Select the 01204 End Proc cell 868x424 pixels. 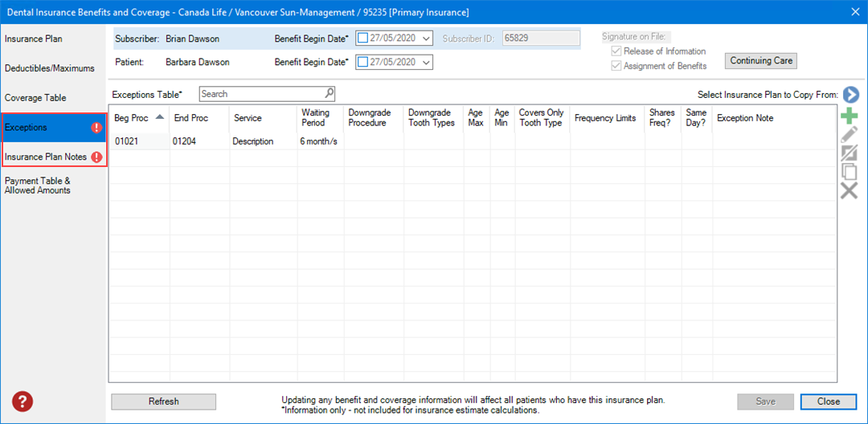click(199, 141)
